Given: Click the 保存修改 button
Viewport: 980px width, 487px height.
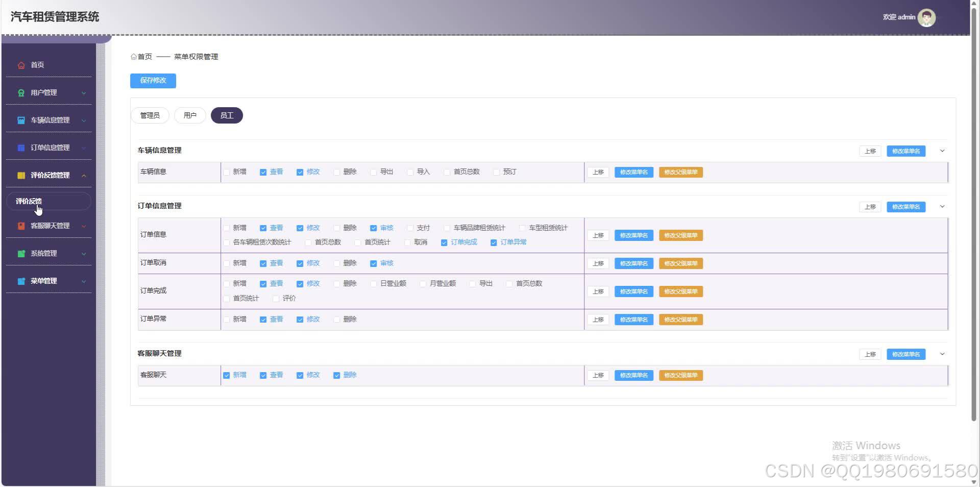Looking at the screenshot, I should (x=153, y=81).
